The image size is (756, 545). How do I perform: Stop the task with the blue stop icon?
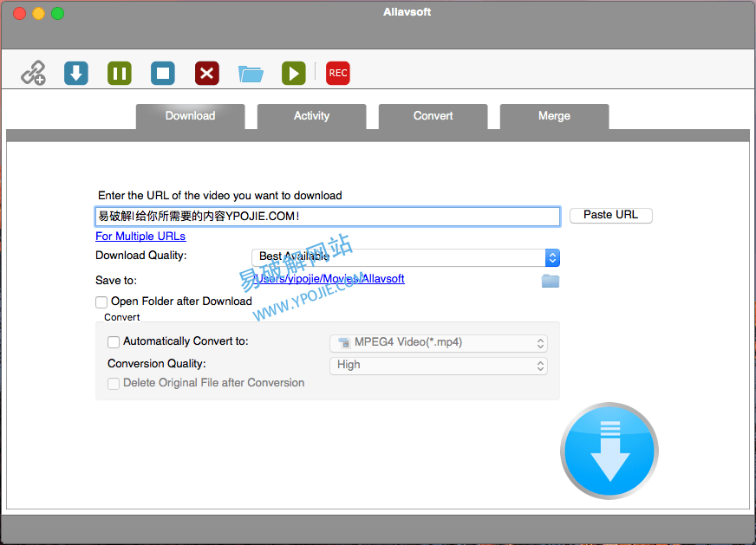pyautogui.click(x=163, y=74)
